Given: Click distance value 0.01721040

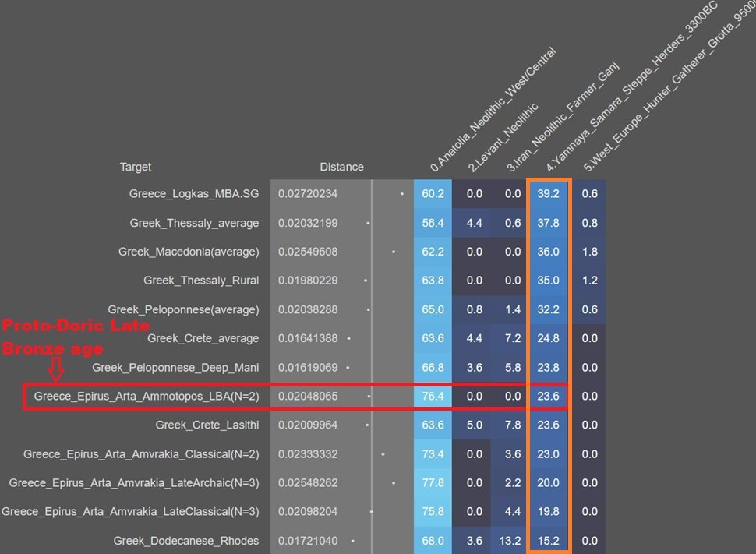Looking at the screenshot, I should (x=308, y=541).
